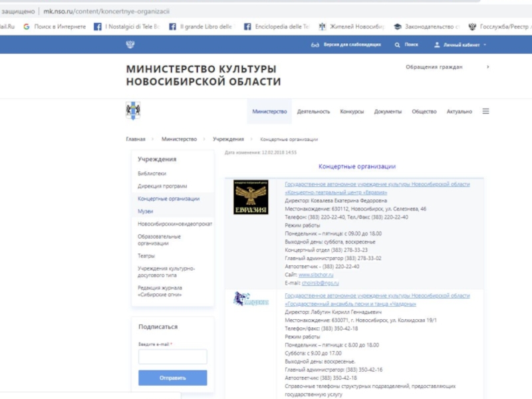Image resolution: width=532 pixels, height=399 pixels.
Task: Click Главная in the breadcrumb trail
Action: [136, 140]
